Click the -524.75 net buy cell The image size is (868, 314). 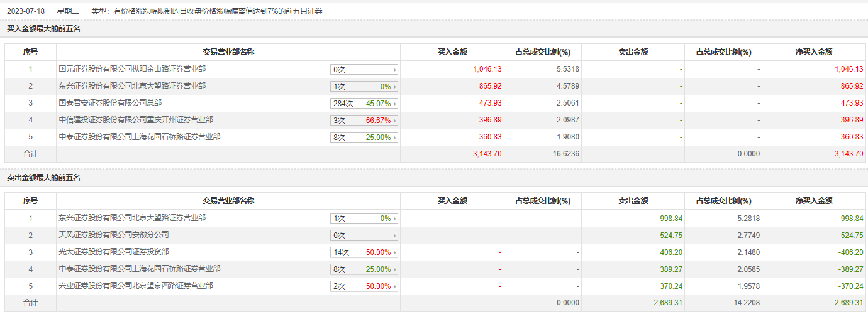[851, 235]
